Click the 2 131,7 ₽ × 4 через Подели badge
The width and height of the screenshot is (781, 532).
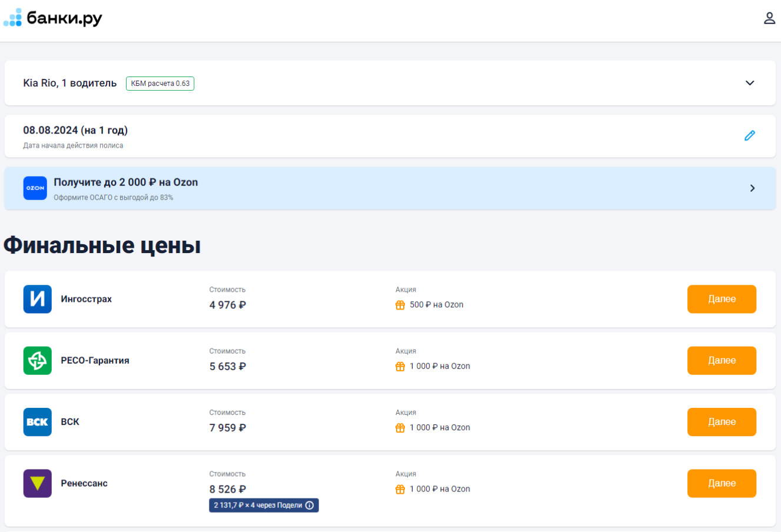click(x=258, y=506)
